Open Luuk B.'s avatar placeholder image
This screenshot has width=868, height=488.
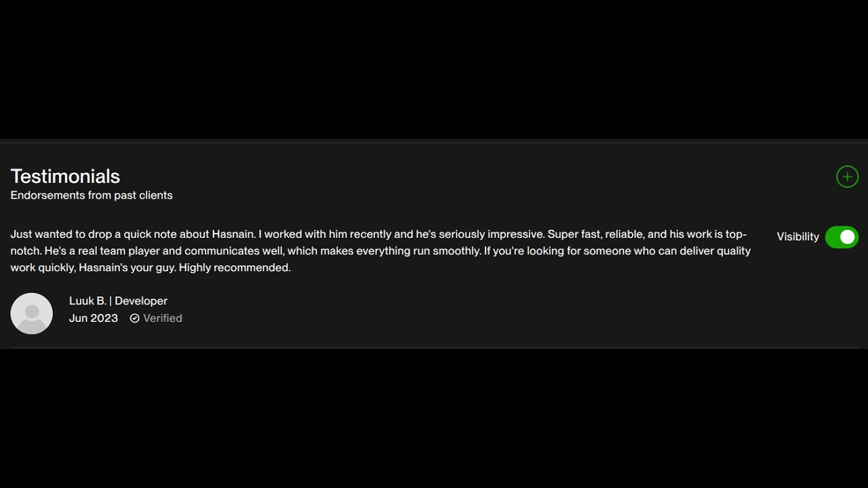pos(32,313)
